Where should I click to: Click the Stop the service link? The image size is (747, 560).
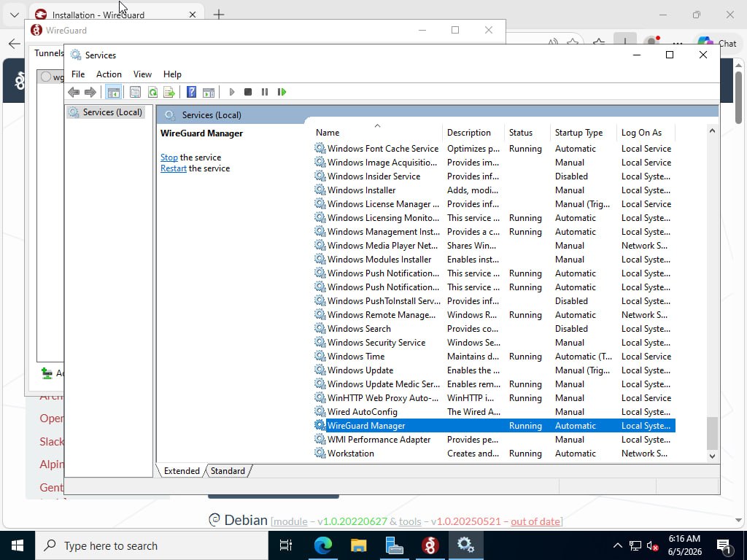tap(169, 157)
